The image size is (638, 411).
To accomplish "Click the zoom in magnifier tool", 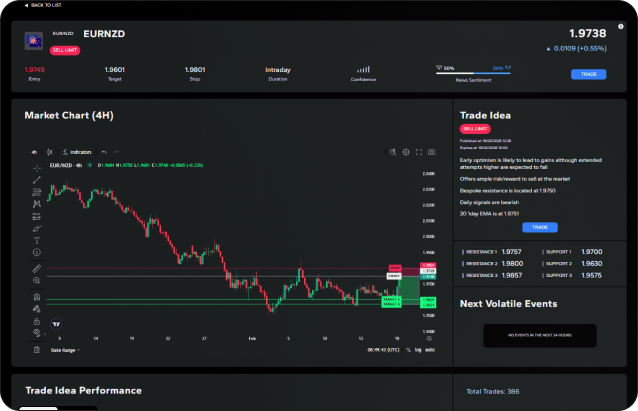I will click(37, 282).
